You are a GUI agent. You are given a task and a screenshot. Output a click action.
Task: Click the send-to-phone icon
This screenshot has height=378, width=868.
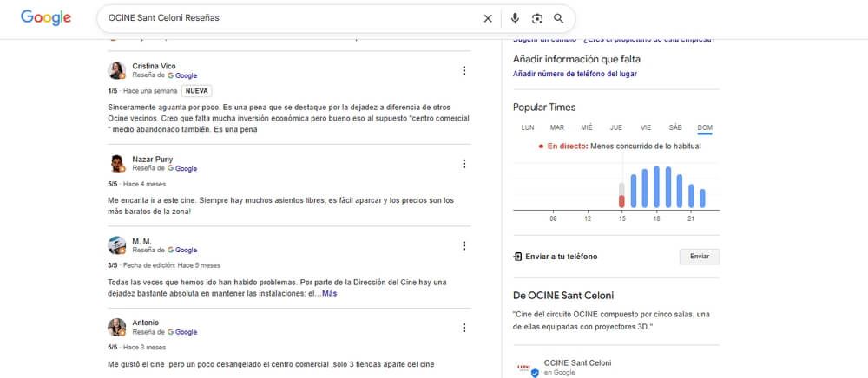coord(517,257)
